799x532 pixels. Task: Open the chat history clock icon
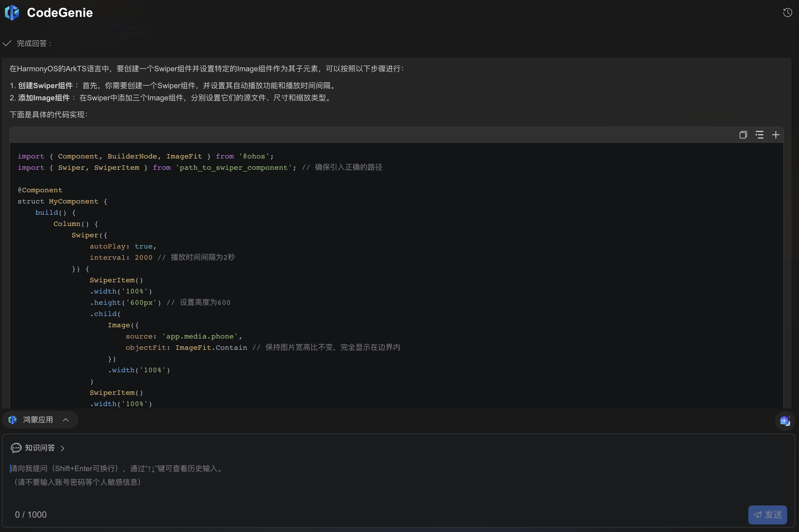[787, 13]
